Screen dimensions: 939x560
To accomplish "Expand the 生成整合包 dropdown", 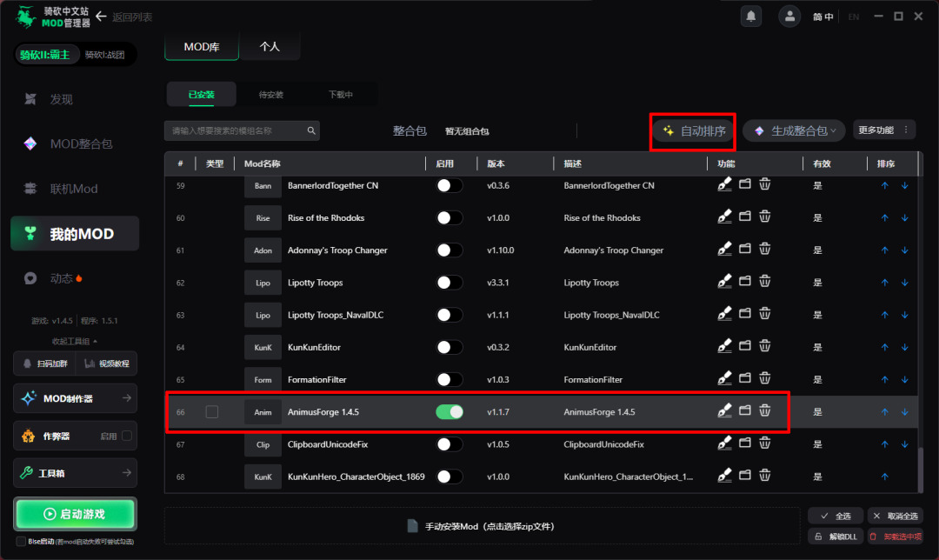I will pyautogui.click(x=794, y=130).
